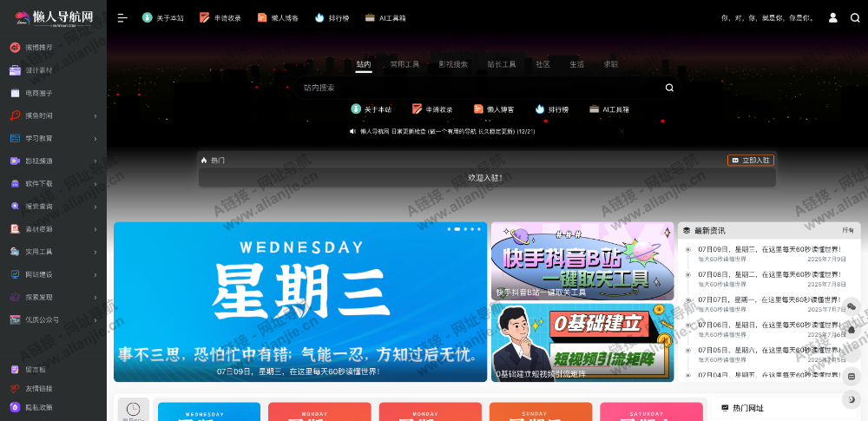Image resolution: width=868 pixels, height=421 pixels.
Task: Expand the 探索发现 submenu chevron
Action: [x=95, y=297]
